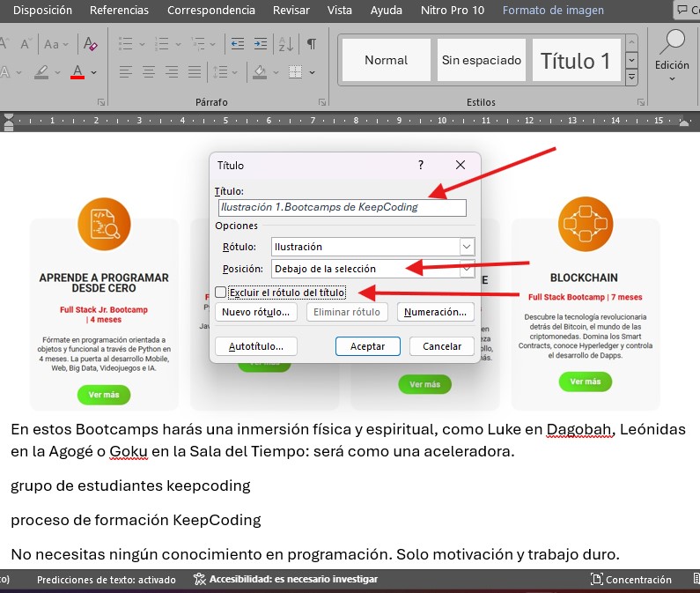Open the Formato de imagen tab
Viewport: 700px width, 593px height.
click(553, 10)
